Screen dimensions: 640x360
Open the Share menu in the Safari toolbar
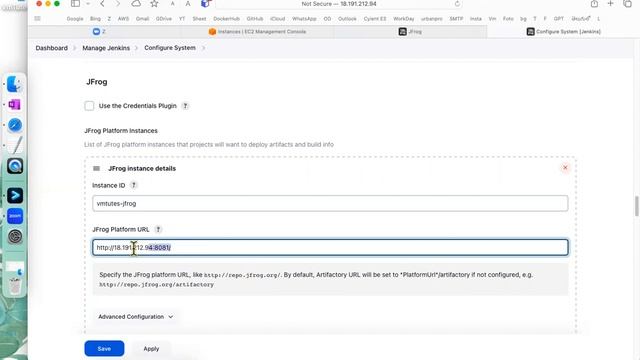point(594,4)
